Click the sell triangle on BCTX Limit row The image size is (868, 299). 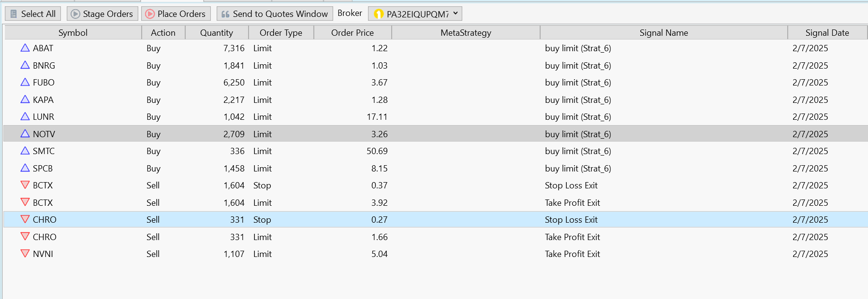pos(25,202)
